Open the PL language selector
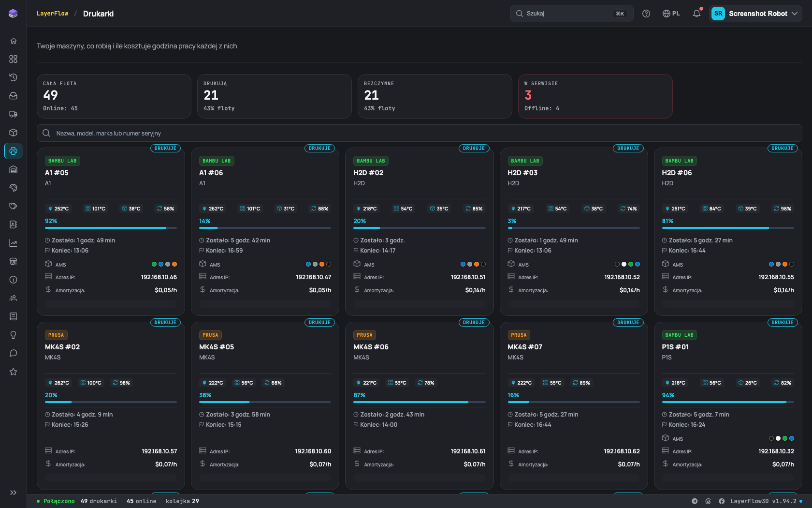 point(671,14)
